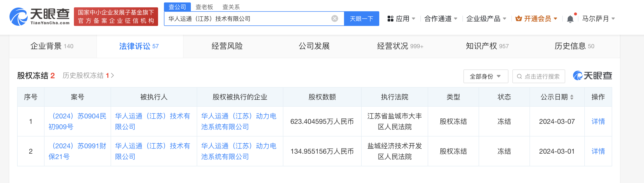The width and height of the screenshot is (644, 183).
Task: Click the company name search input field
Action: coord(248,19)
